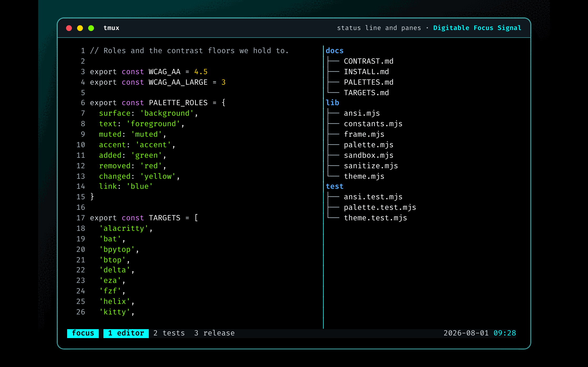Collapse the test folder in file tree
Viewport: 588px width, 367px height.
pos(335,186)
